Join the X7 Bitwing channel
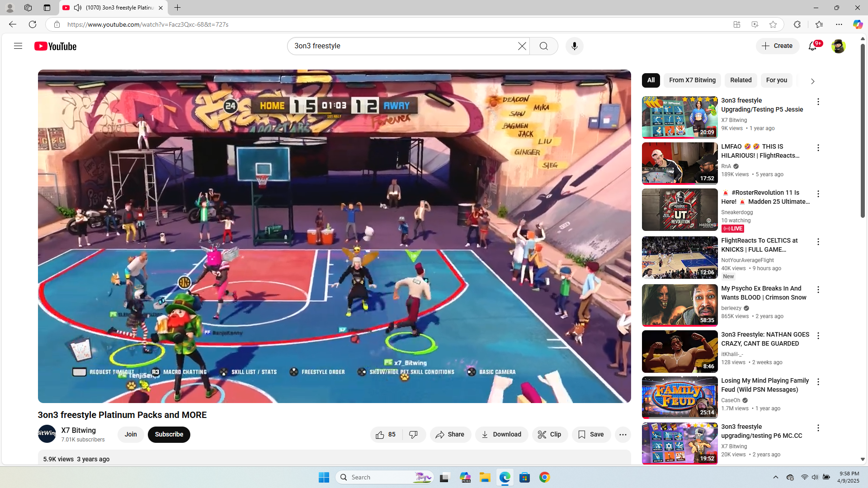Image resolution: width=868 pixels, height=488 pixels. pyautogui.click(x=131, y=434)
